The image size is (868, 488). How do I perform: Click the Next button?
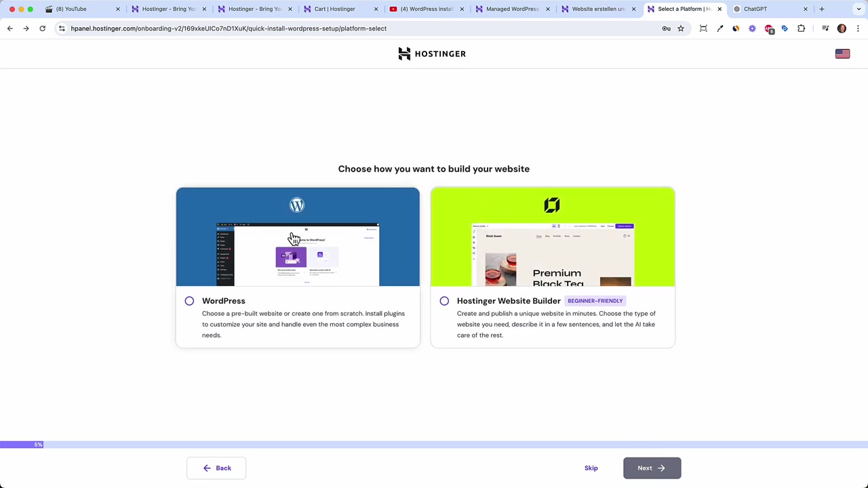click(652, 468)
